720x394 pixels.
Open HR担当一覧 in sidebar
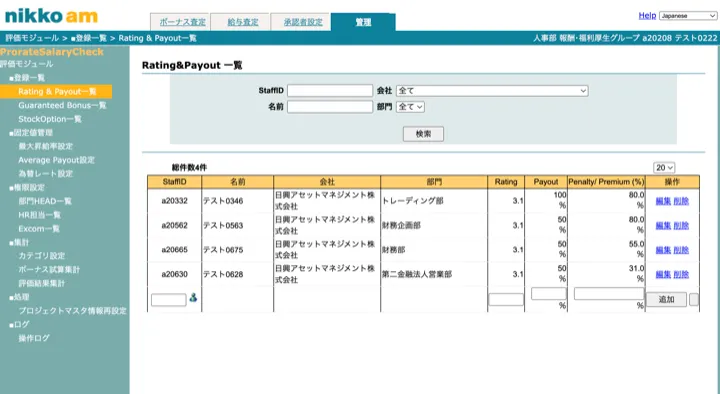39,215
